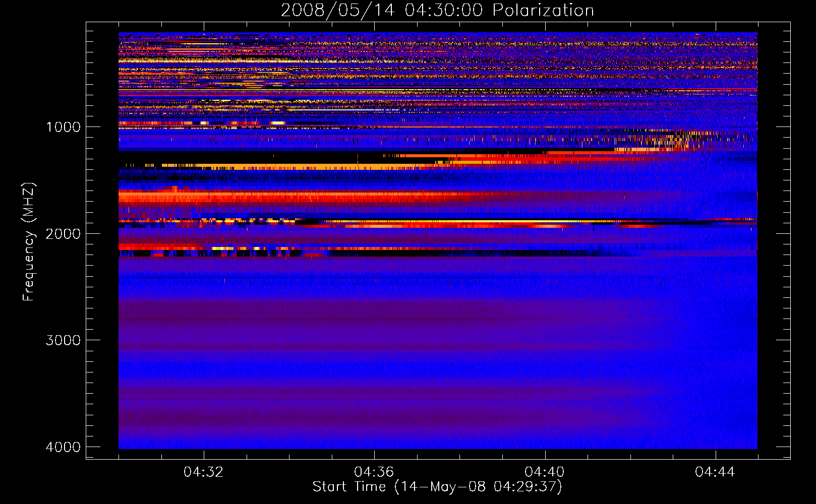Click the 04:36 time tick label
816x504 pixels.
click(x=374, y=472)
